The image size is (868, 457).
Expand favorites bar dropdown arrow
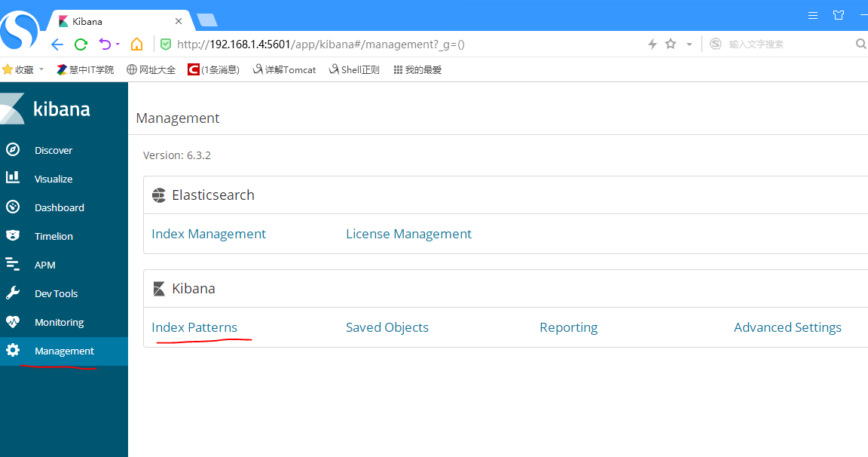click(41, 69)
